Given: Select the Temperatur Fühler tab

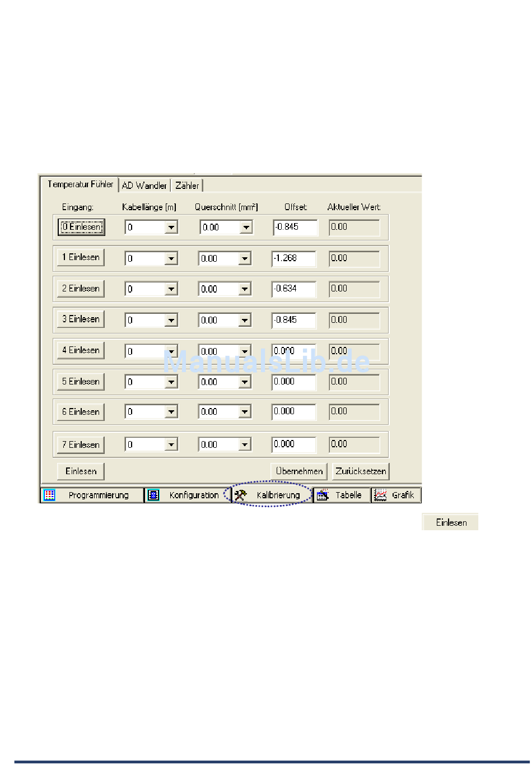Looking at the screenshot, I should click(x=80, y=184).
